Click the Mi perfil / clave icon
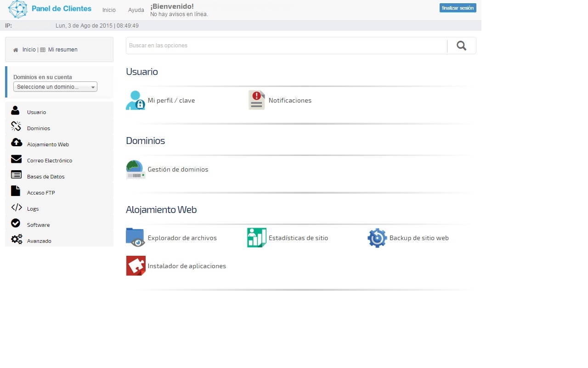The height and width of the screenshot is (368, 588). tap(136, 100)
